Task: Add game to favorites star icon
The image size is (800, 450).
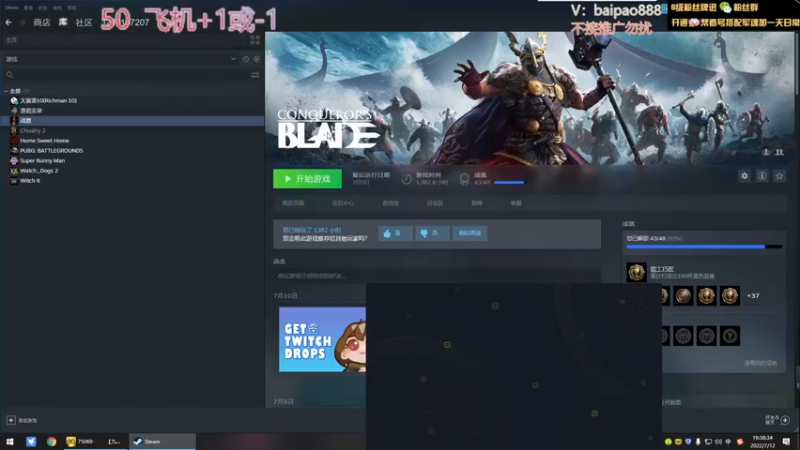Action: pos(780,176)
